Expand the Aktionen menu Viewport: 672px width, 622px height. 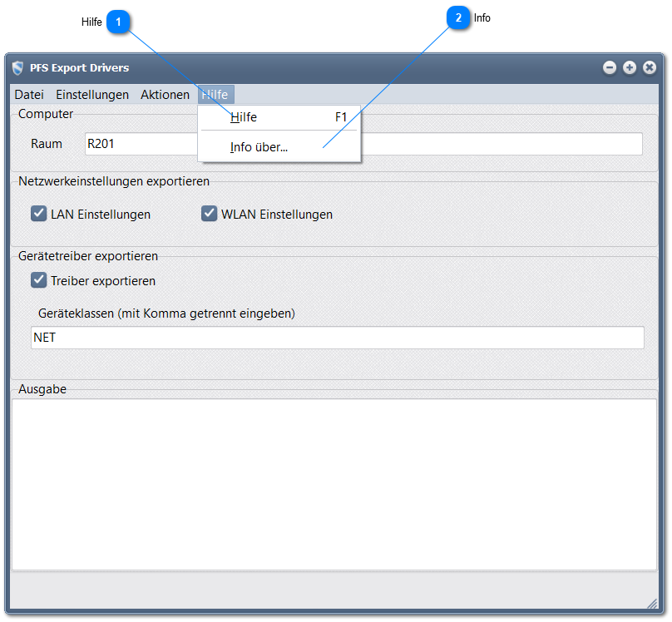(x=165, y=95)
